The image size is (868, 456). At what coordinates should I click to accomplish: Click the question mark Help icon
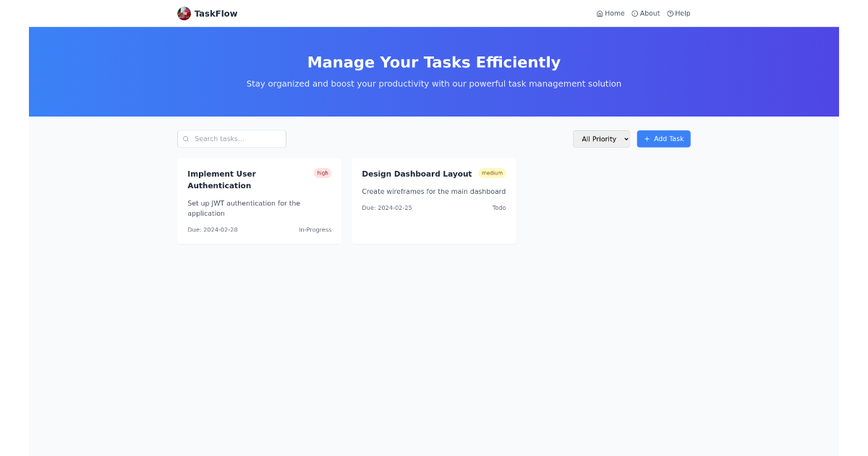tap(668, 13)
